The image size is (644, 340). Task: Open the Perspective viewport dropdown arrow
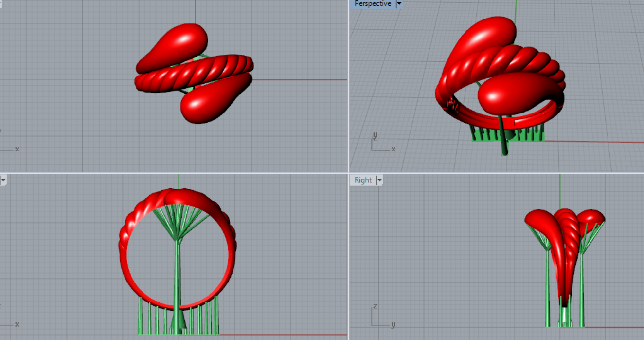point(399,4)
